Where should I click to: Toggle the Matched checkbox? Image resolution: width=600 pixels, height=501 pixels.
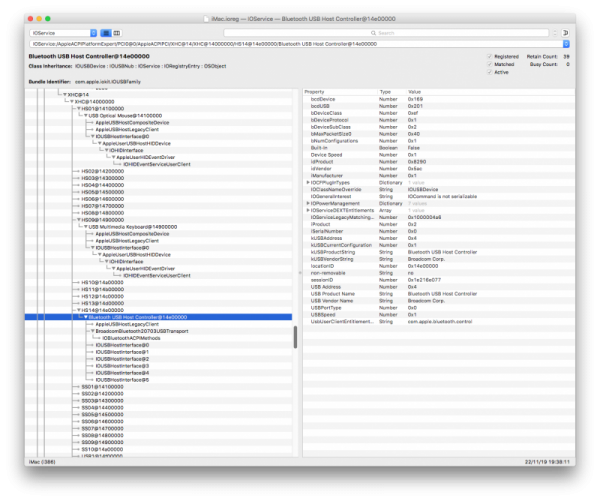pos(489,64)
